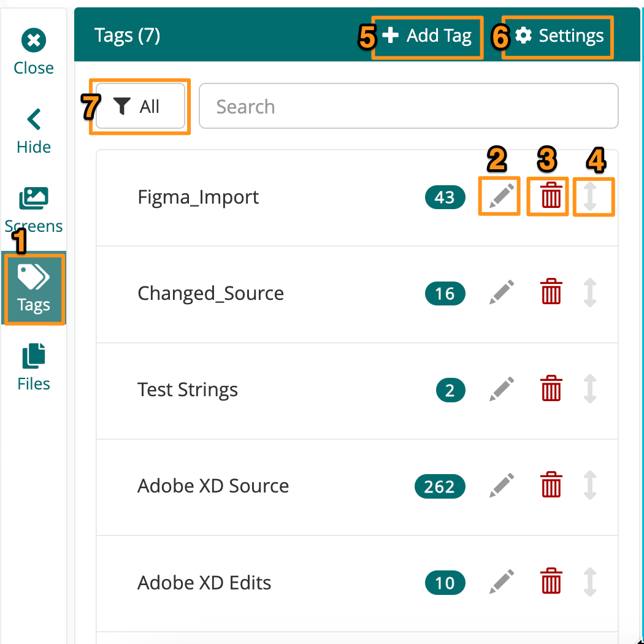
Task: Click the move arrows next to Adobe XD Source
Action: point(589,485)
